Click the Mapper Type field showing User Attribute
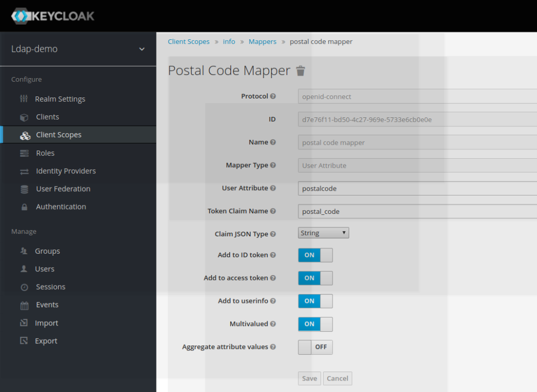 click(x=417, y=166)
